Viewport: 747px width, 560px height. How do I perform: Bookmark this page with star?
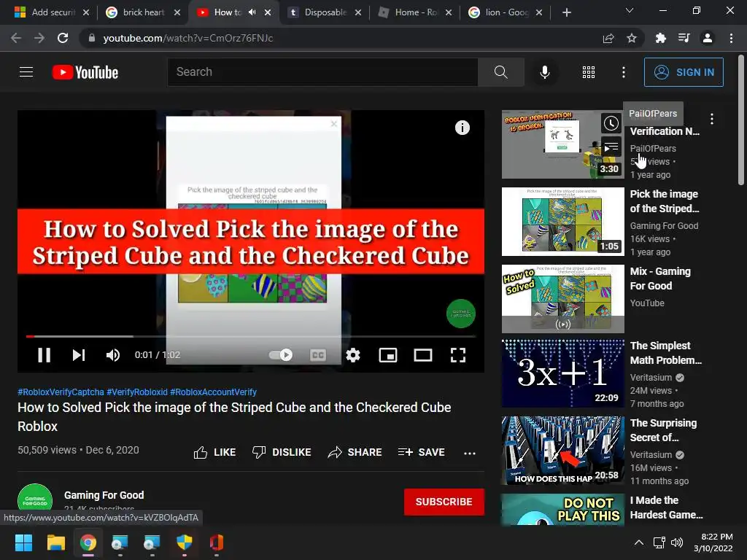click(x=632, y=38)
